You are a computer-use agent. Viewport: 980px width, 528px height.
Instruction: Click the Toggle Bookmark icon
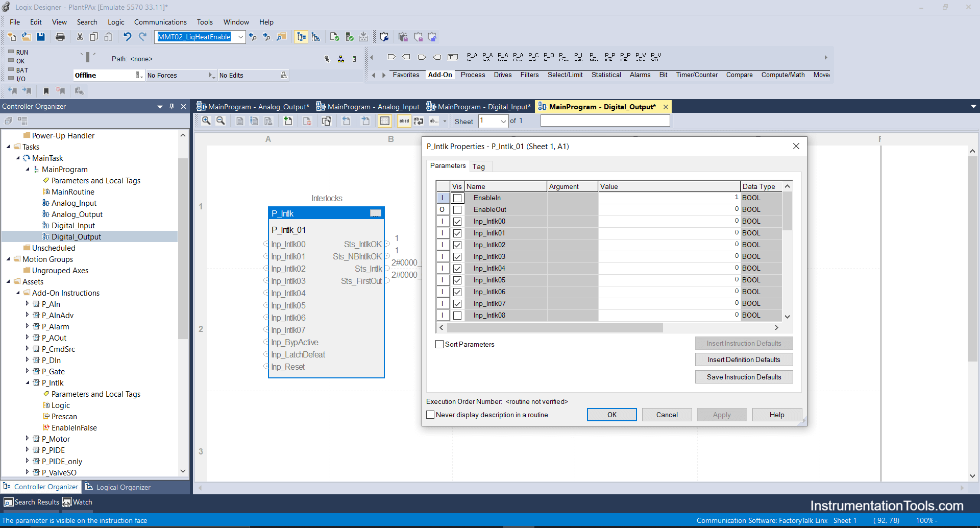(46, 91)
